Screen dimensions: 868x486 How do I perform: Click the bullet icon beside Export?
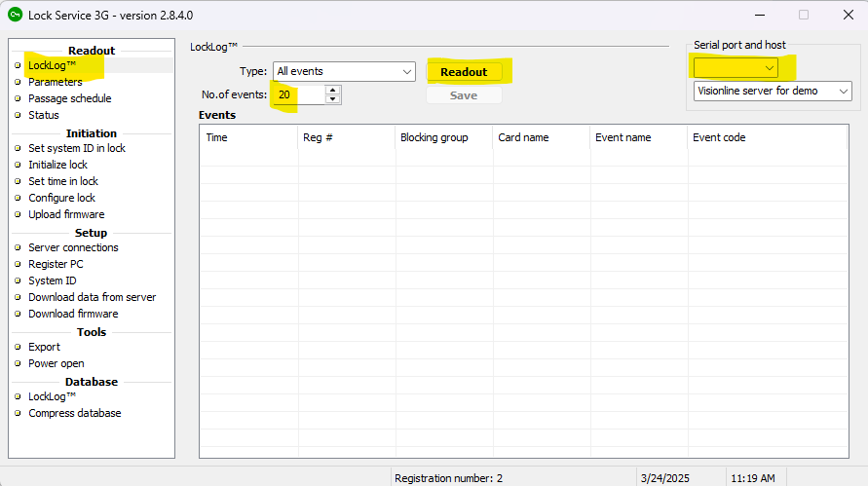(18, 347)
